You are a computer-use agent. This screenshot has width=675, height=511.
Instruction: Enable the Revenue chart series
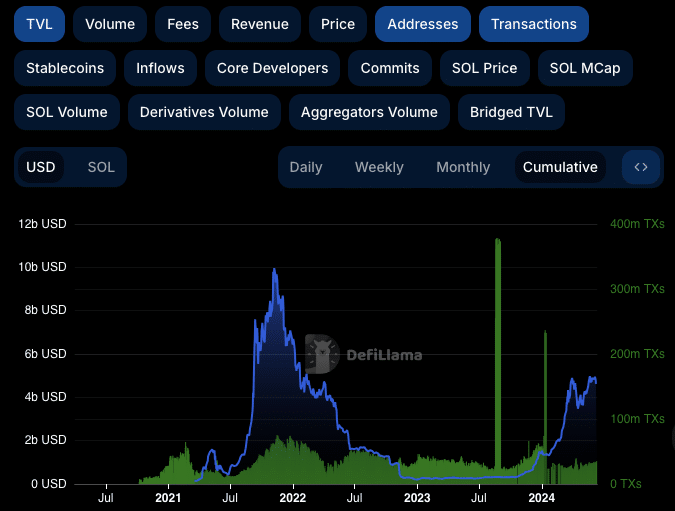point(259,24)
